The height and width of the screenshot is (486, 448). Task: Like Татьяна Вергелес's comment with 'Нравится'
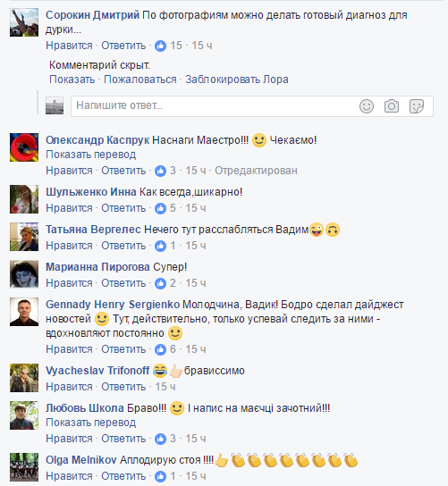click(69, 246)
